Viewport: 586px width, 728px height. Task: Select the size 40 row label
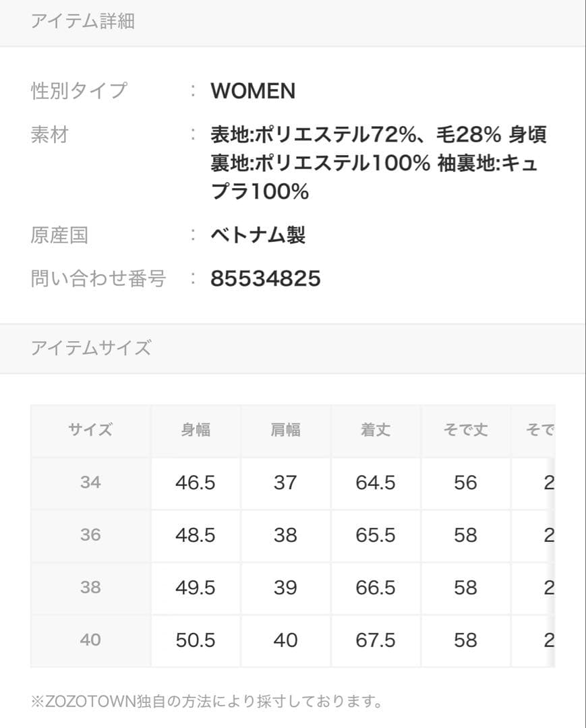pyautogui.click(x=90, y=640)
